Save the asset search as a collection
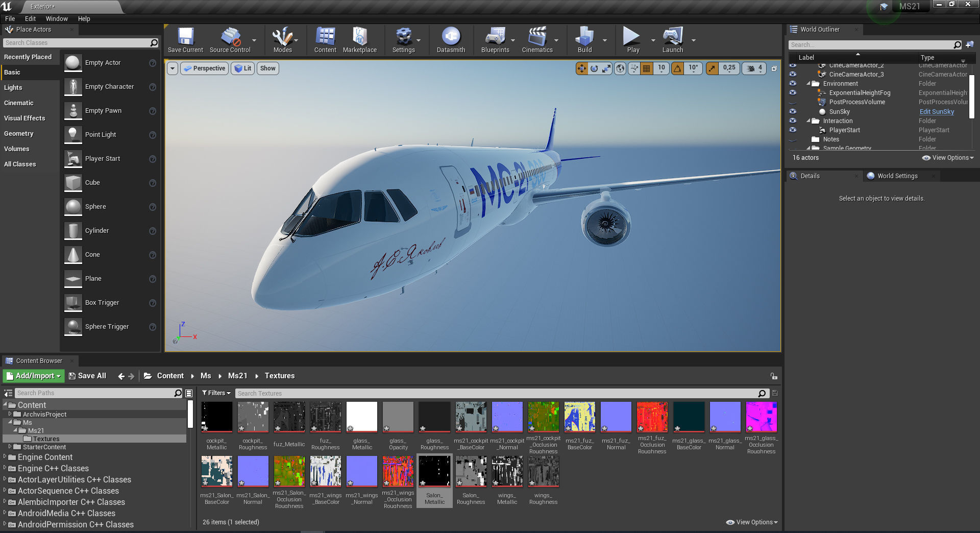980x533 pixels. pos(775,393)
